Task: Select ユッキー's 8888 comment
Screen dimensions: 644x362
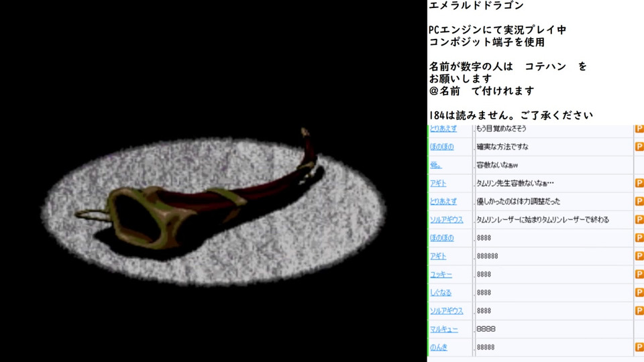Action: point(484,274)
